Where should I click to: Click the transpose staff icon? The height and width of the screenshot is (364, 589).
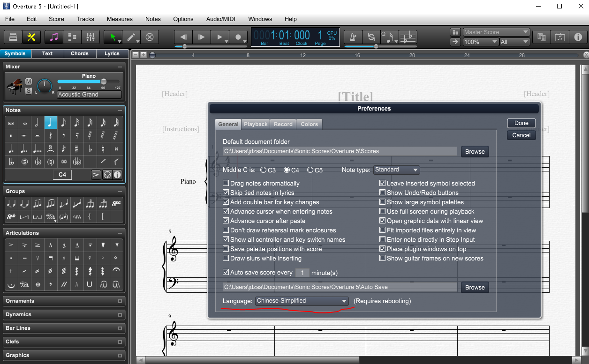point(408,37)
